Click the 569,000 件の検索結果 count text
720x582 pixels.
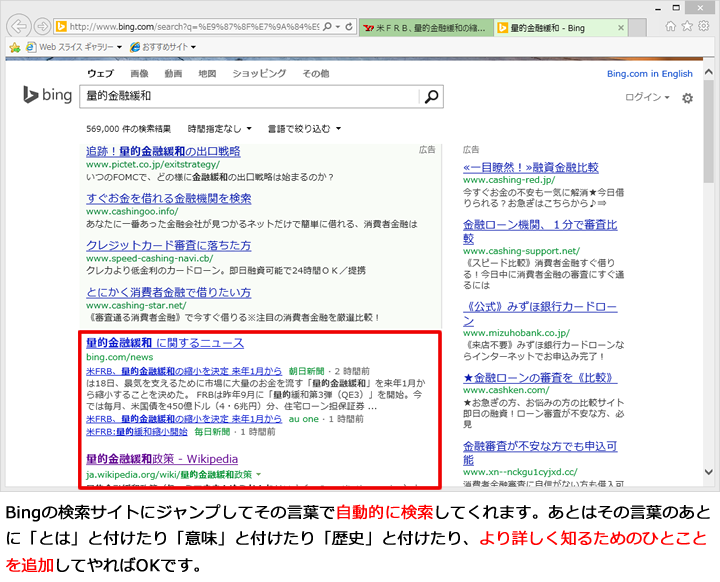[x=129, y=129]
